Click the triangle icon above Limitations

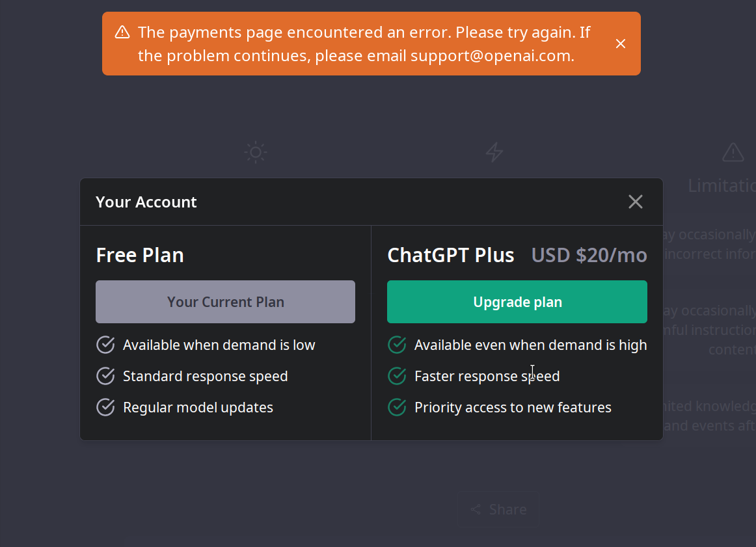tap(733, 153)
